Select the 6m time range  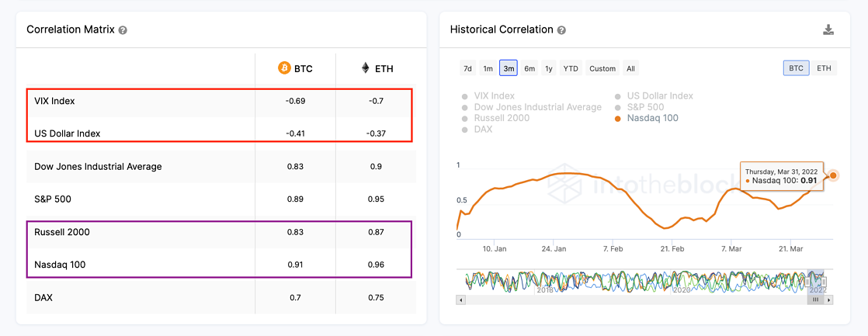[529, 68]
